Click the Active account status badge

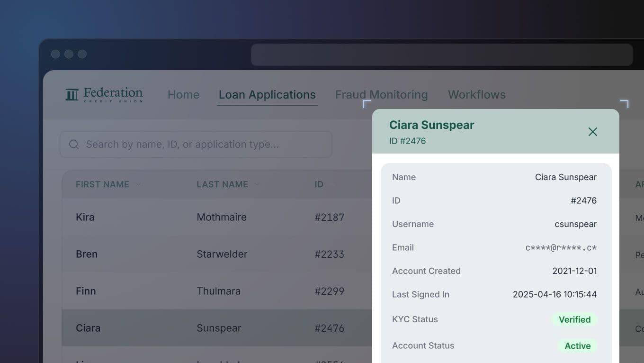pyautogui.click(x=578, y=346)
